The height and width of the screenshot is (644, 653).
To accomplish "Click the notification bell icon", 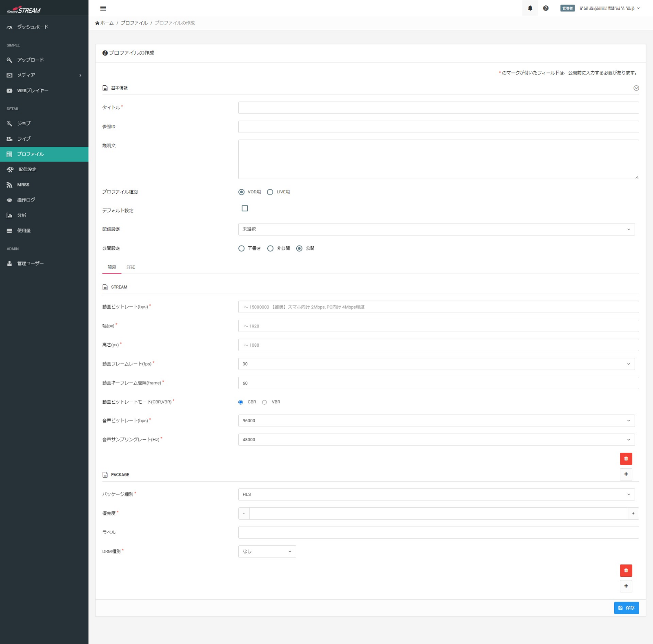I will coord(530,8).
